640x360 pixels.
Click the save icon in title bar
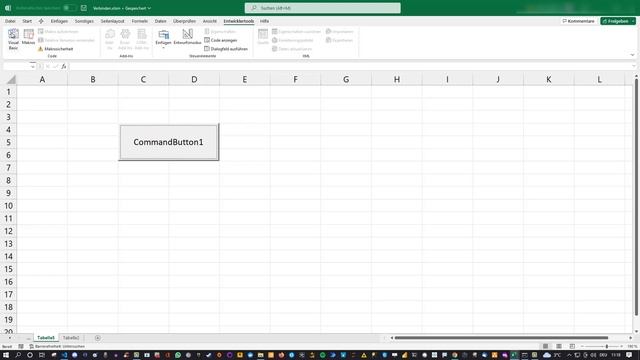pyautogui.click(x=84, y=8)
